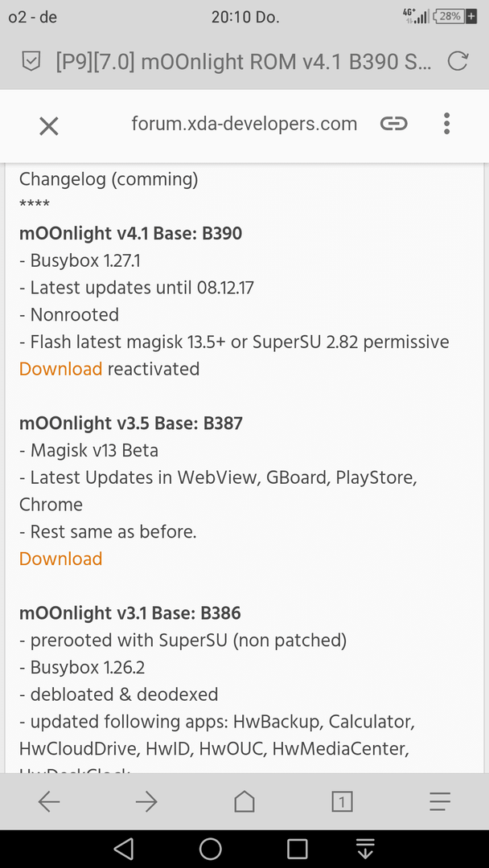Tap the Android home circle button
489x868 pixels.
click(211, 848)
